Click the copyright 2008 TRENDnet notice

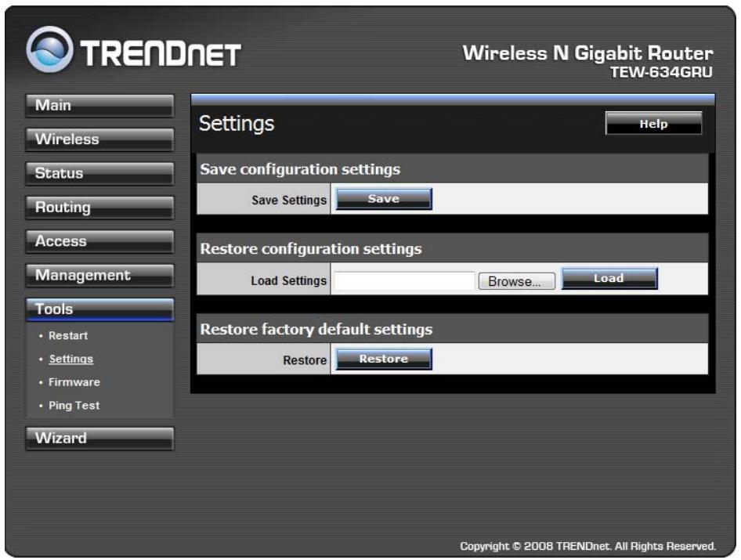click(x=588, y=547)
